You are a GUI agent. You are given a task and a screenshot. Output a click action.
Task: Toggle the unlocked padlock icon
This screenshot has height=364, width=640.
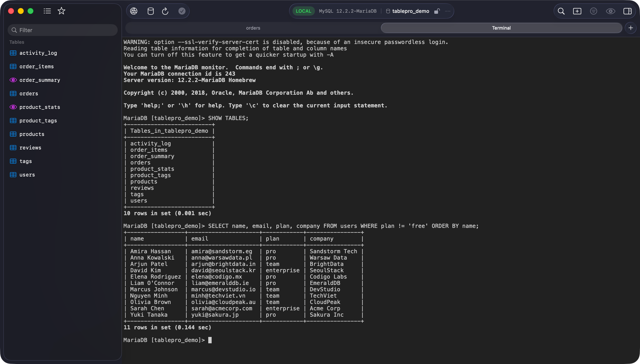point(437,11)
